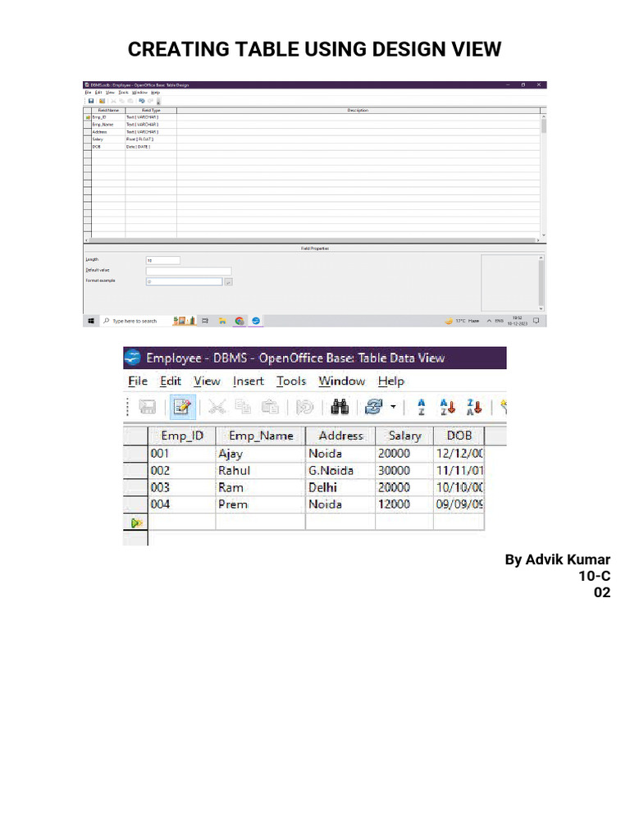The height and width of the screenshot is (840, 630).
Task: Open the Edit menu in Table Data View
Action: click(x=171, y=381)
